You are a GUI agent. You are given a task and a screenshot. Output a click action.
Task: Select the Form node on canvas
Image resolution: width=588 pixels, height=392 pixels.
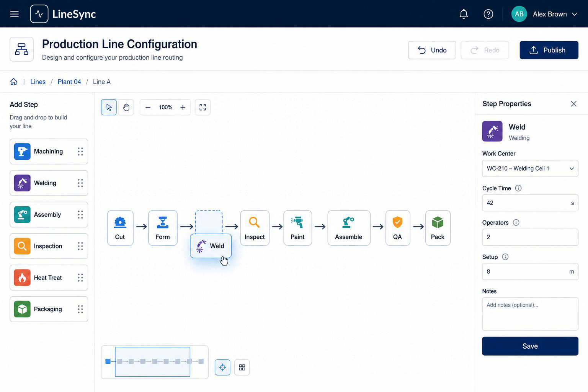tap(163, 228)
